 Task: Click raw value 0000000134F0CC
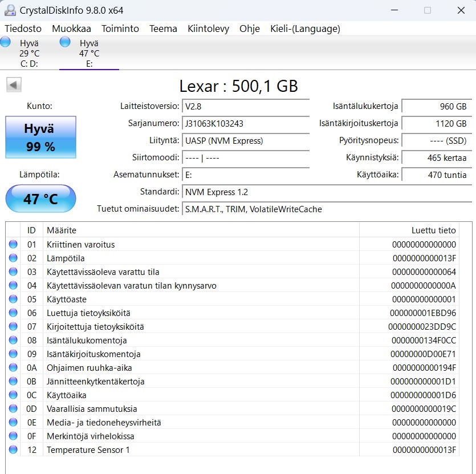coord(424,341)
